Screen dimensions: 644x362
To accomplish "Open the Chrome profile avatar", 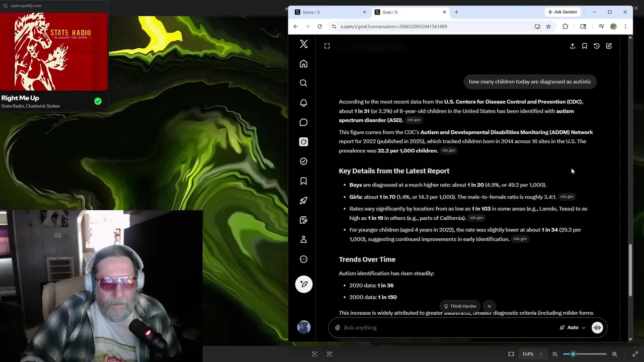I will [x=613, y=26].
